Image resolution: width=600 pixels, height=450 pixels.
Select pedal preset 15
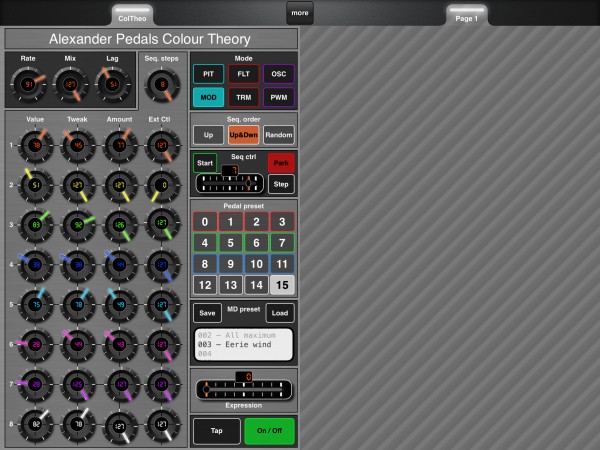(x=282, y=285)
